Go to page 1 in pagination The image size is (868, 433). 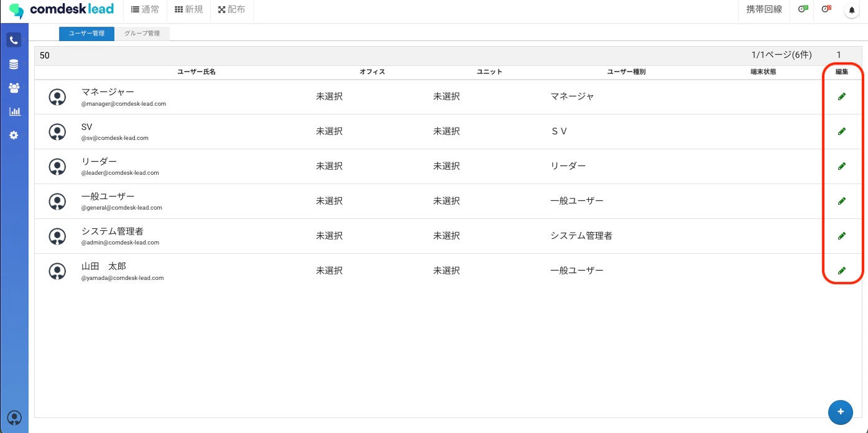coord(839,55)
